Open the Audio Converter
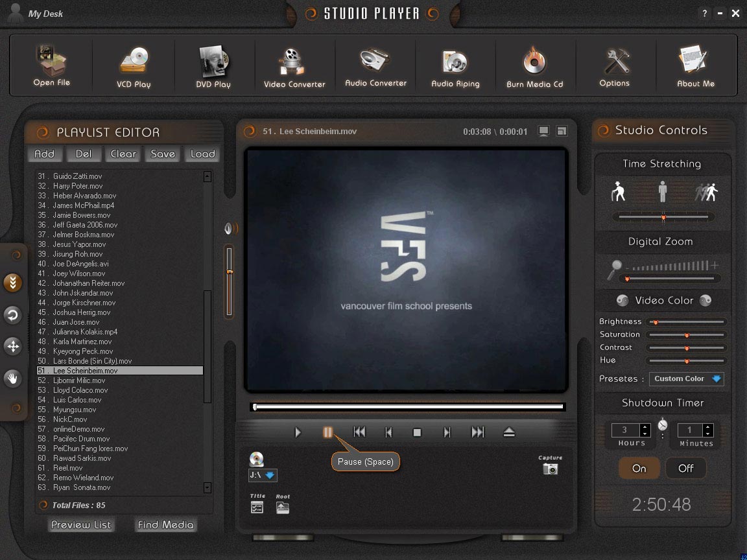The image size is (747, 560). click(x=375, y=67)
